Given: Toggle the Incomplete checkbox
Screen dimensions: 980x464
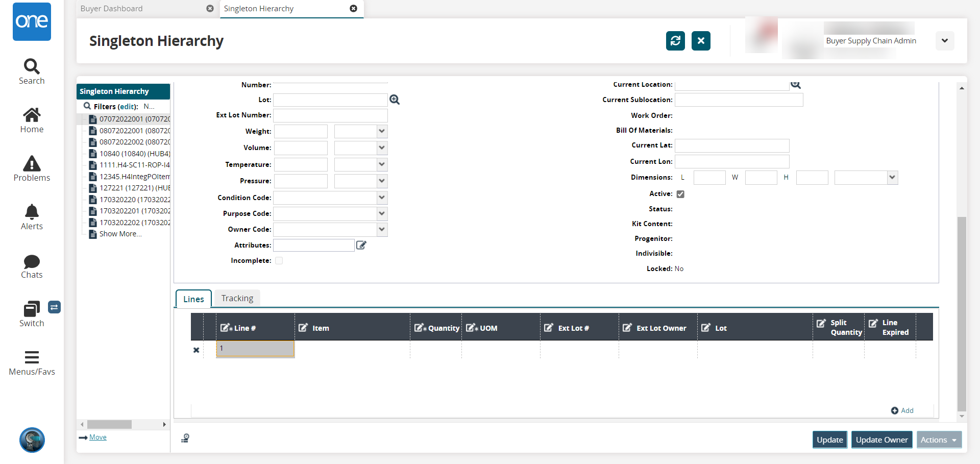Looking at the screenshot, I should (x=279, y=261).
